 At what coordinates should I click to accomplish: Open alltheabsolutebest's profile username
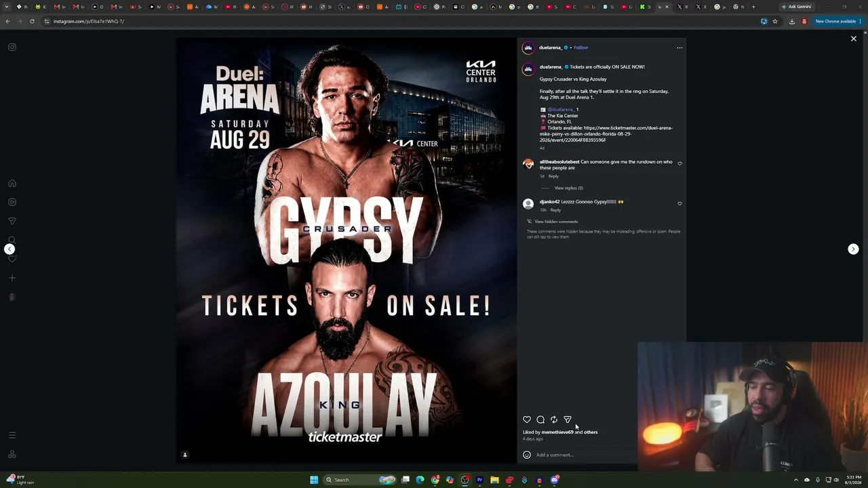(559, 162)
